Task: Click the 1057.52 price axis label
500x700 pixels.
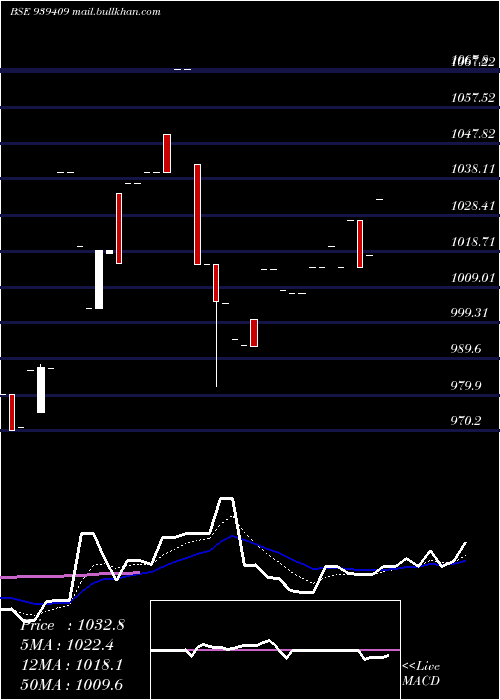Action: [473, 97]
